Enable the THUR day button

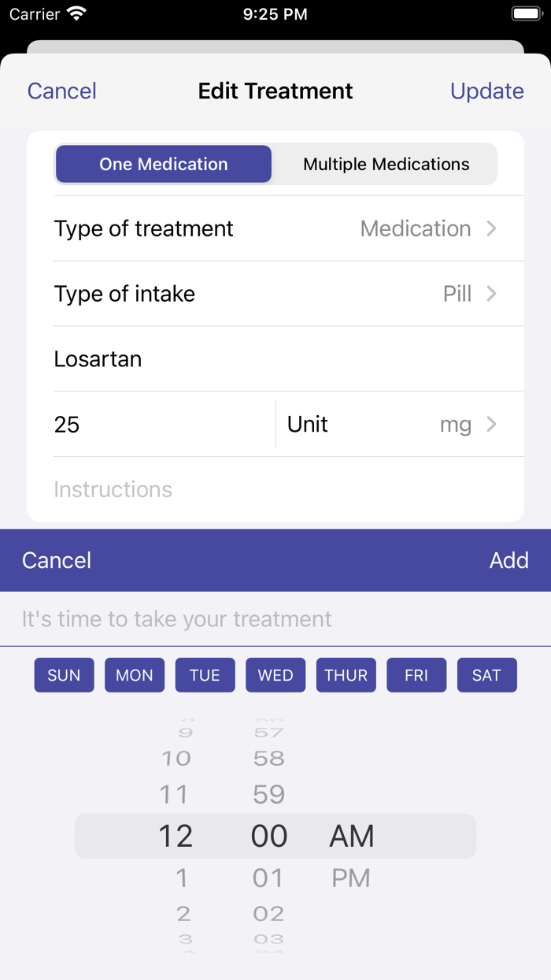point(346,674)
